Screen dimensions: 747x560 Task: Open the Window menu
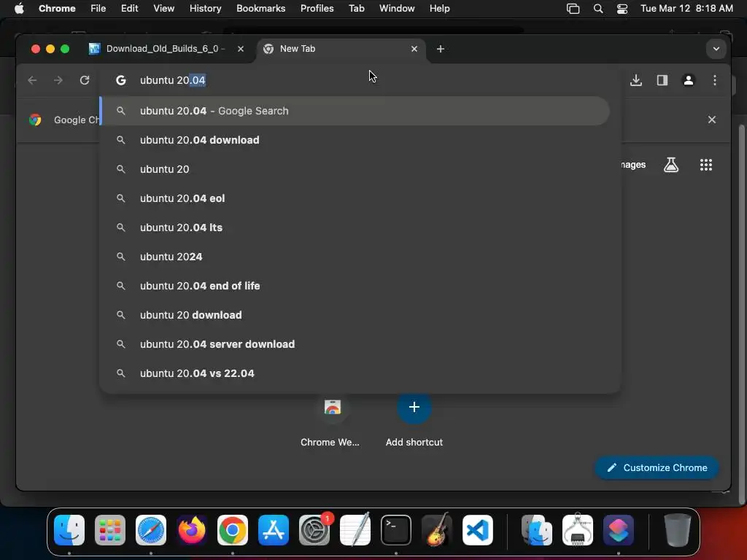397,8
